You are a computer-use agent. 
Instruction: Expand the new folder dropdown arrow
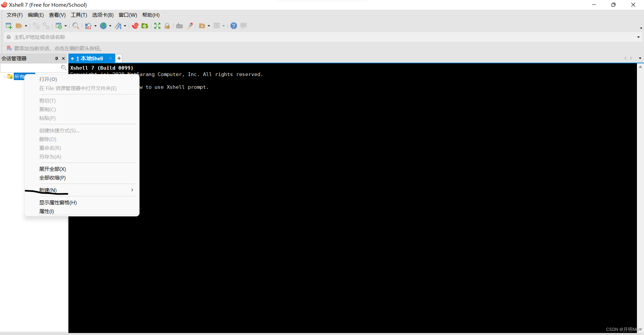point(209,26)
